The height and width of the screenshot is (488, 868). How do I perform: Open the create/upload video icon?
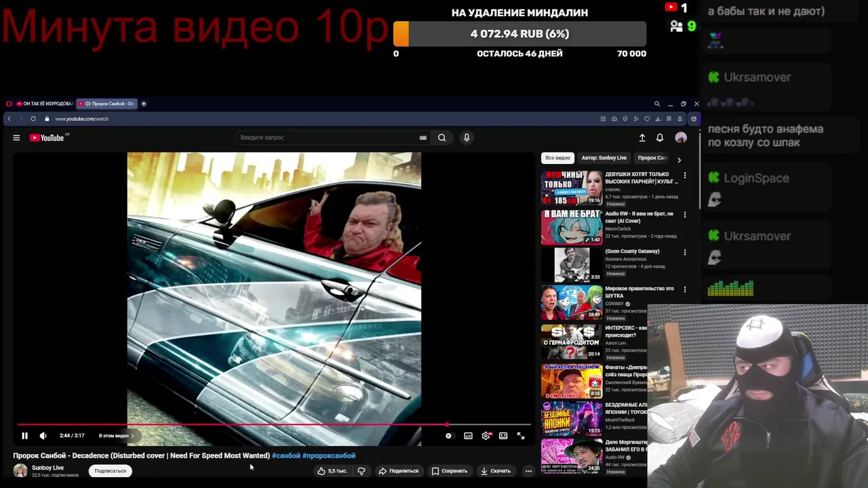[x=642, y=138]
